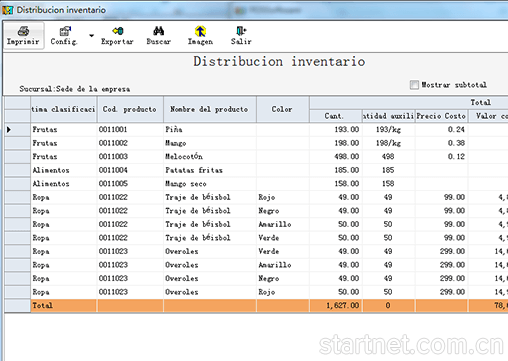The width and height of the screenshot is (508, 361).
Task: Select the Patatas fritas row
Action: (256, 170)
